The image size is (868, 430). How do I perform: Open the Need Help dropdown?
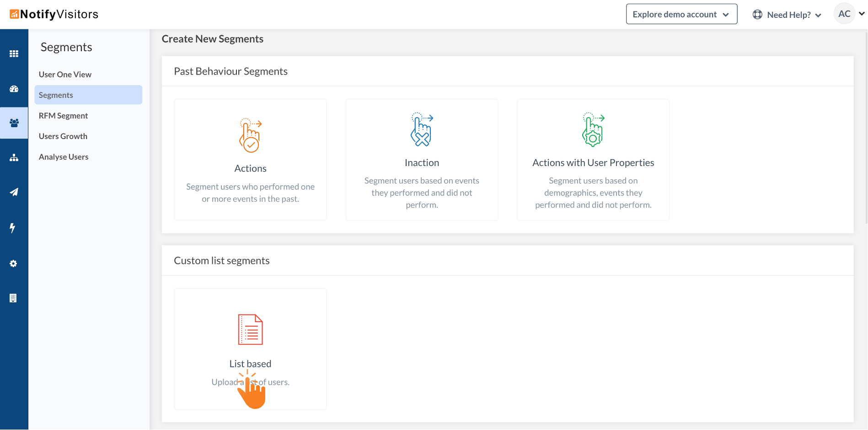coord(788,15)
